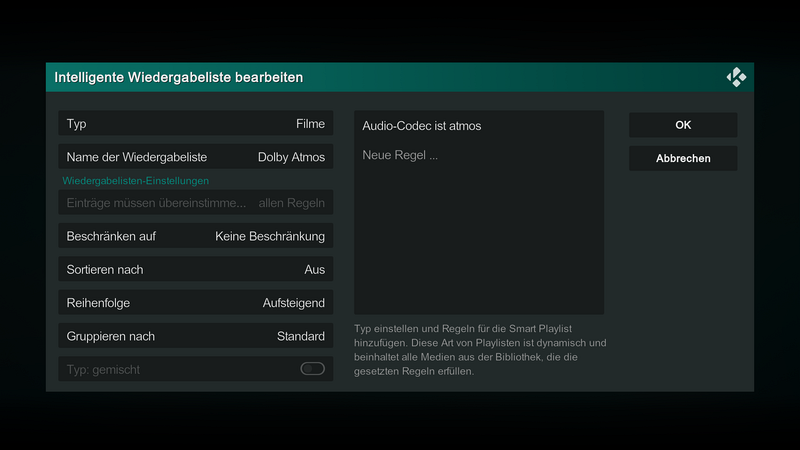This screenshot has width=800, height=450.
Task: Choose a 'Sortieren nach' sort field
Action: [196, 269]
